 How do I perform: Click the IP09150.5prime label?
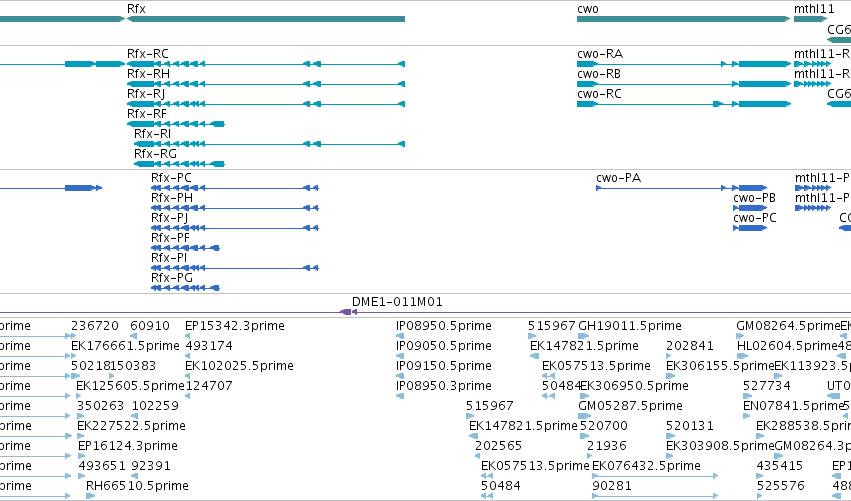(x=444, y=366)
